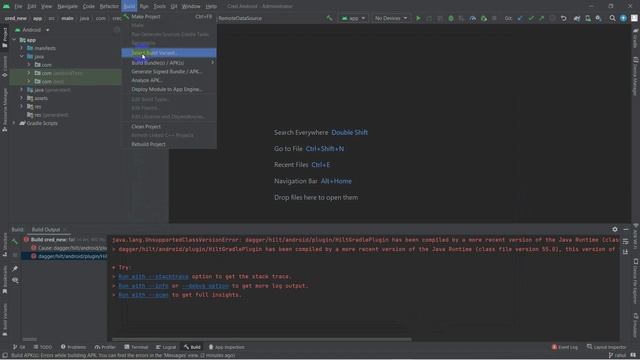The height and width of the screenshot is (360, 640).
Task: Click the Android Studio logo icon
Action: click(6, 6)
